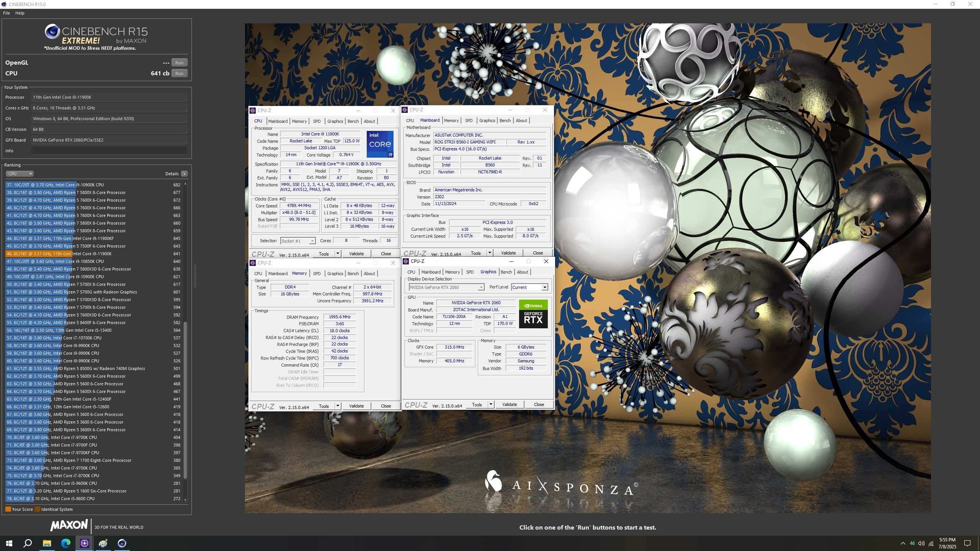The width and height of the screenshot is (980, 551).
Task: Click the Cinebench R15 logo sphere icon
Action: [52, 31]
